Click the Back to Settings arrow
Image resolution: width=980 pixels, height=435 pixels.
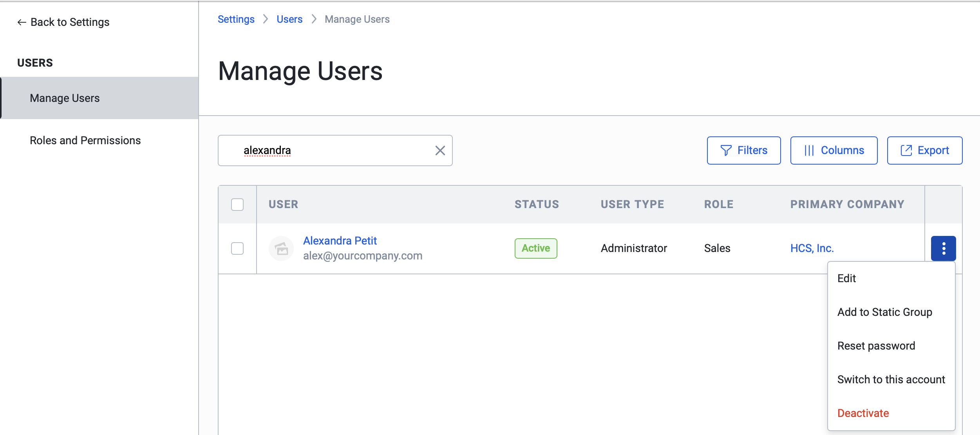click(x=22, y=22)
